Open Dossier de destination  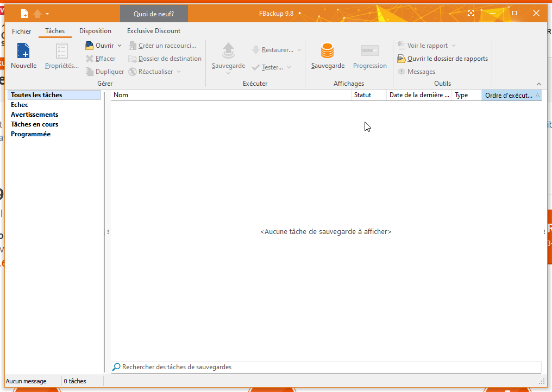pyautogui.click(x=165, y=59)
